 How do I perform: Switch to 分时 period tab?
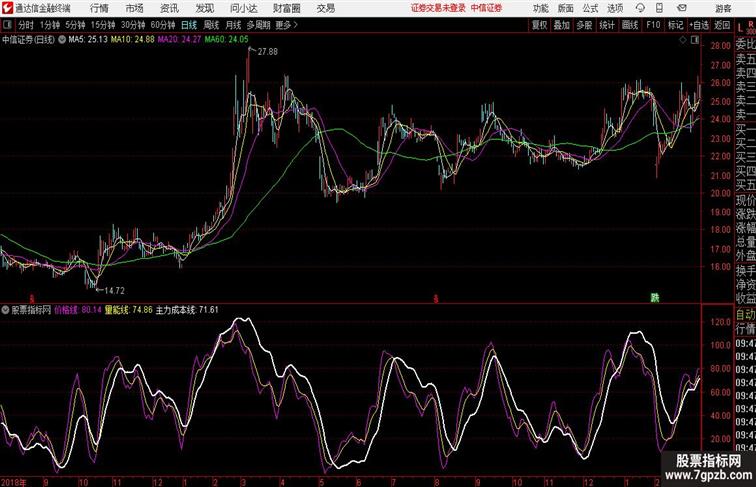(26, 25)
